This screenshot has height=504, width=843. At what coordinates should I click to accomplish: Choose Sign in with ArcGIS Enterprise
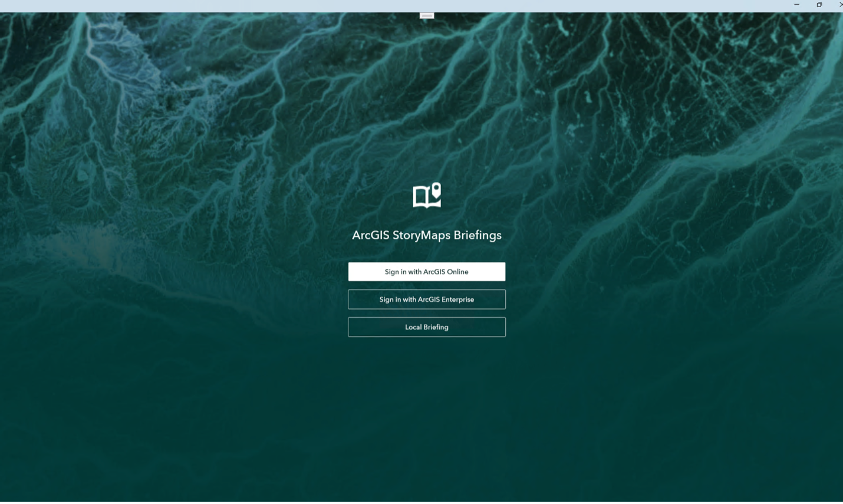pyautogui.click(x=427, y=299)
